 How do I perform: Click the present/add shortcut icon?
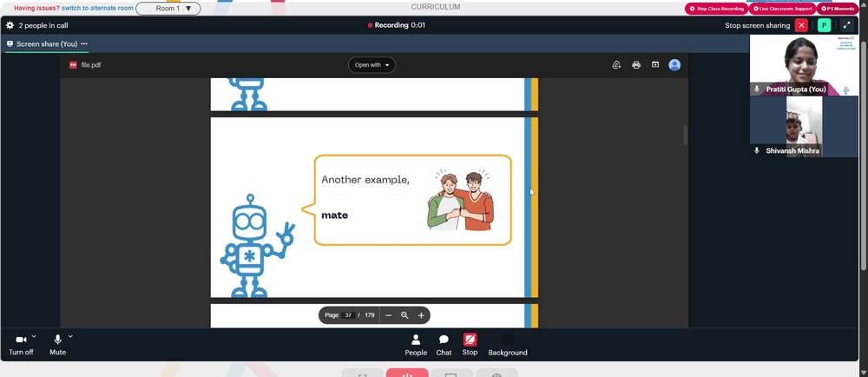(655, 65)
